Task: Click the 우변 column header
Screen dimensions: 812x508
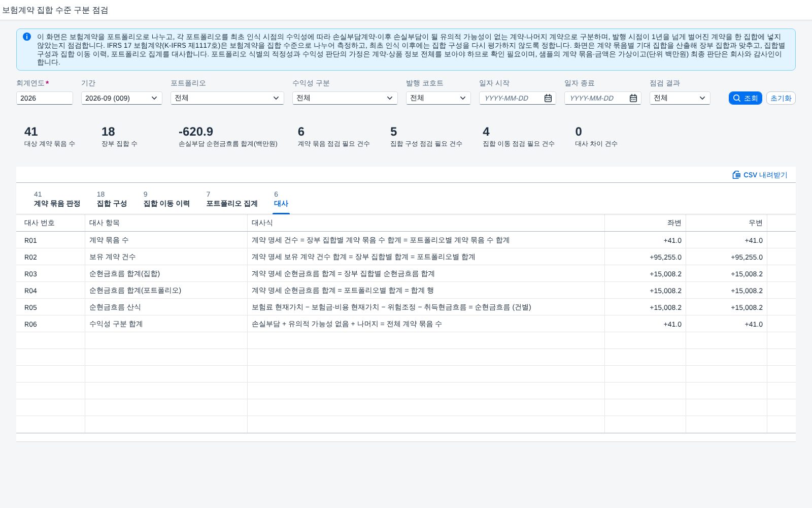Action: tap(727, 223)
